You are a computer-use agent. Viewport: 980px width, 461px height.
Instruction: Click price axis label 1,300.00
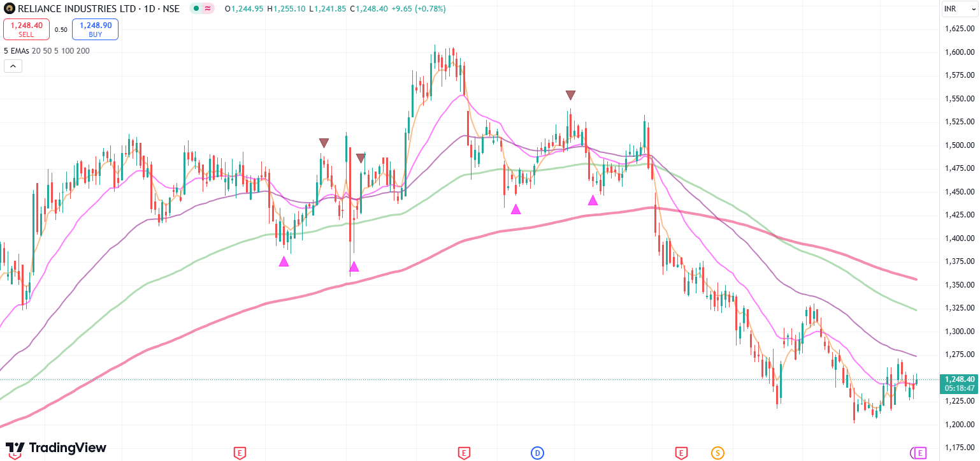coord(958,332)
